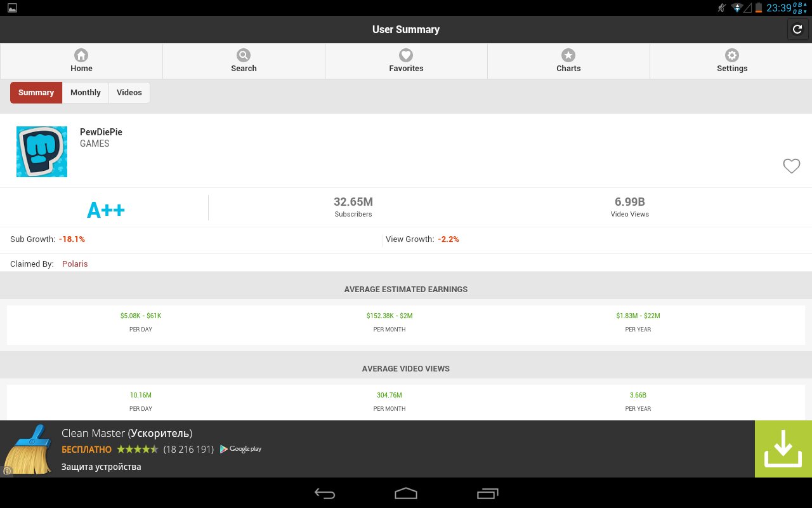Tap the $1.83M - $22M yearly earnings
Screen dimensions: 812x508
638,316
